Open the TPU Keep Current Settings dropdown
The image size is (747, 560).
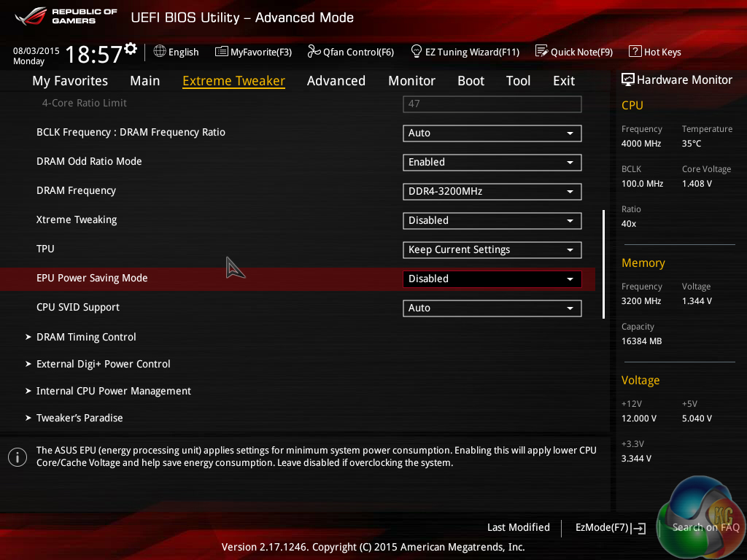pyautogui.click(x=492, y=250)
